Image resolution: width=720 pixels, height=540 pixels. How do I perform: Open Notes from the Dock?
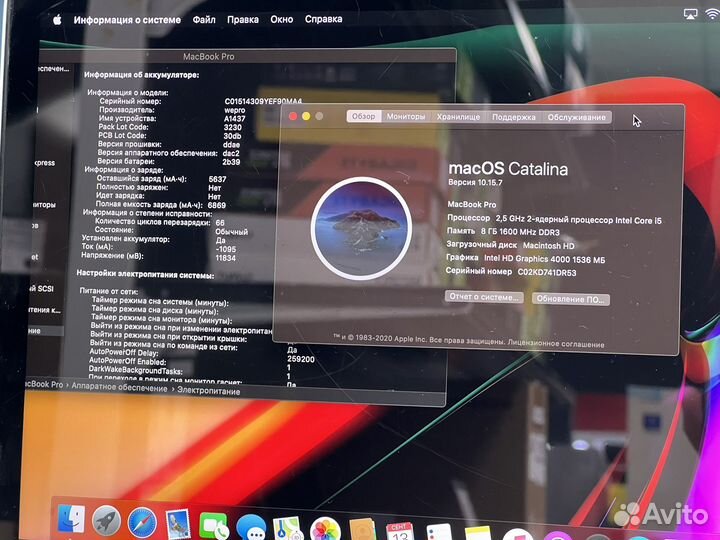point(478,534)
